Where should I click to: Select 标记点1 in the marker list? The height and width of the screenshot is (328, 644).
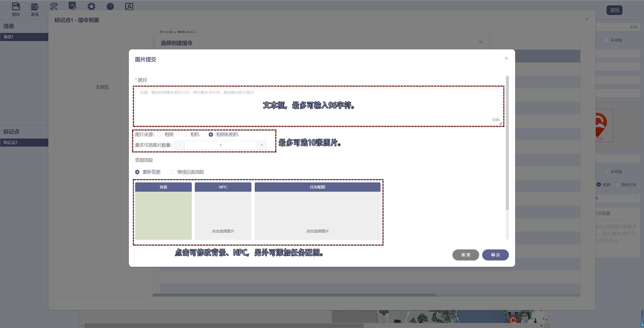24,142
